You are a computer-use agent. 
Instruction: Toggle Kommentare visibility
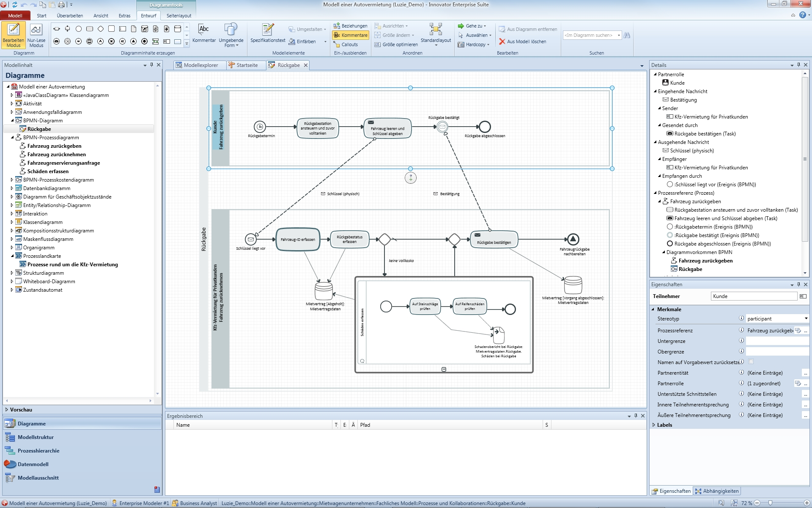click(x=351, y=35)
